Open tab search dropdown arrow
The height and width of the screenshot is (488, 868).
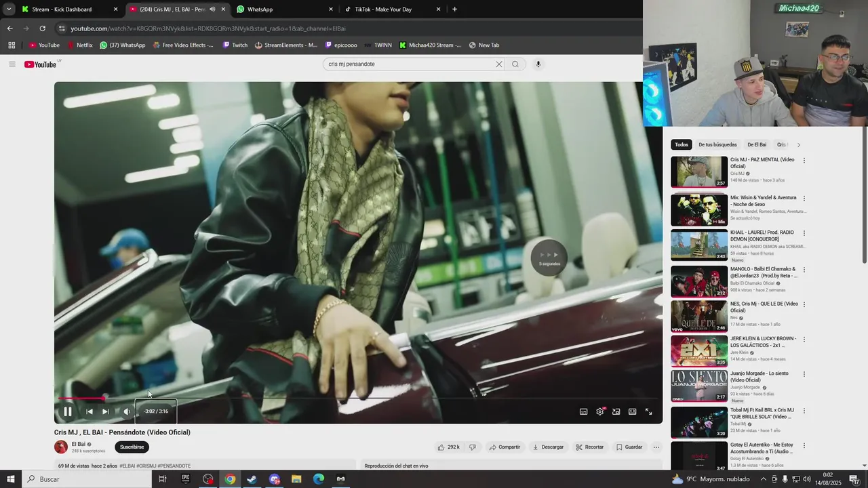9,9
